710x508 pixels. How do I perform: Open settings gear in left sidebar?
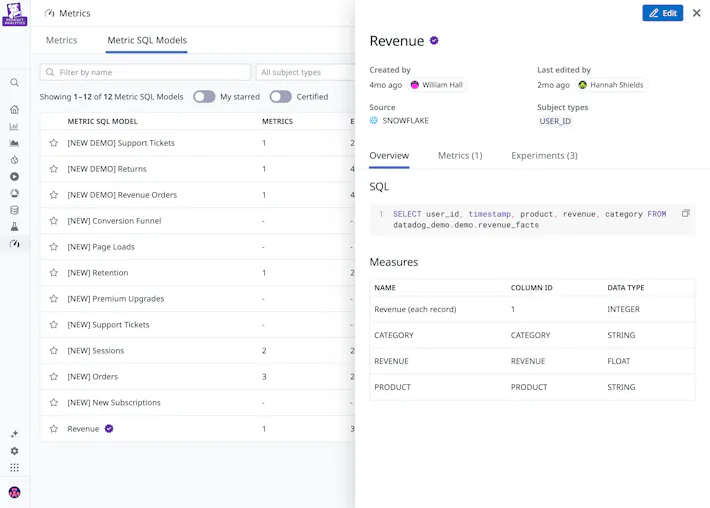(14, 451)
